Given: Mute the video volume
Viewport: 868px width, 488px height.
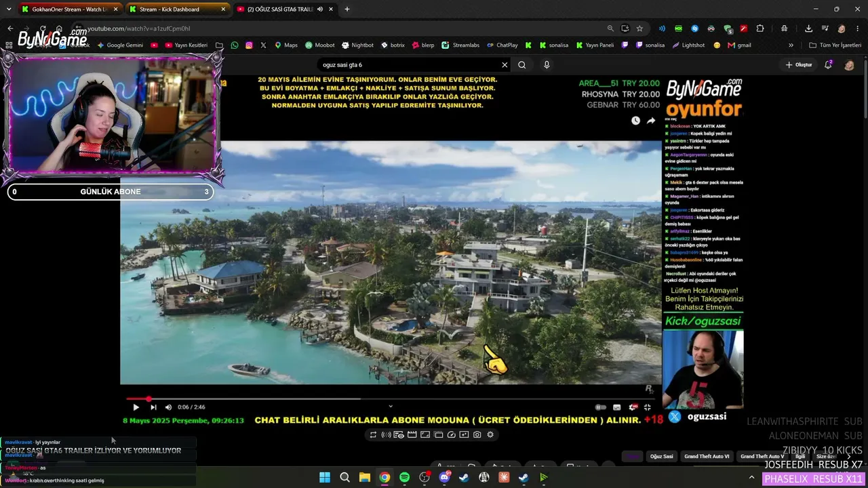Looking at the screenshot, I should point(168,407).
